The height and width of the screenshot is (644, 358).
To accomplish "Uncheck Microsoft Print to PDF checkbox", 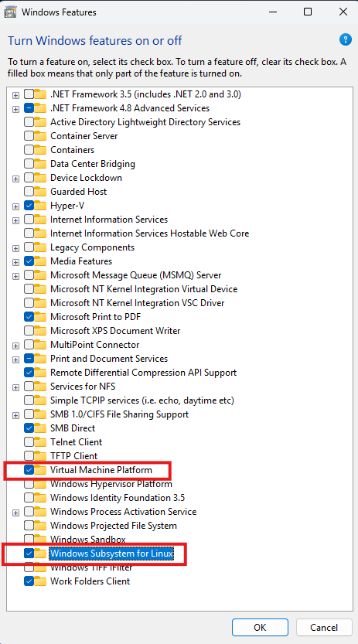I will (x=29, y=317).
